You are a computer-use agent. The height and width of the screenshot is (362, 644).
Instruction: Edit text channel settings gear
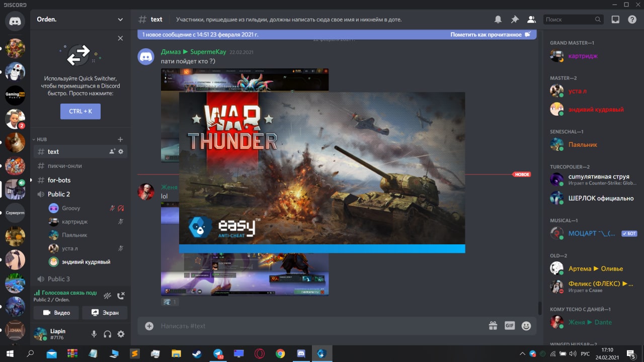point(121,151)
